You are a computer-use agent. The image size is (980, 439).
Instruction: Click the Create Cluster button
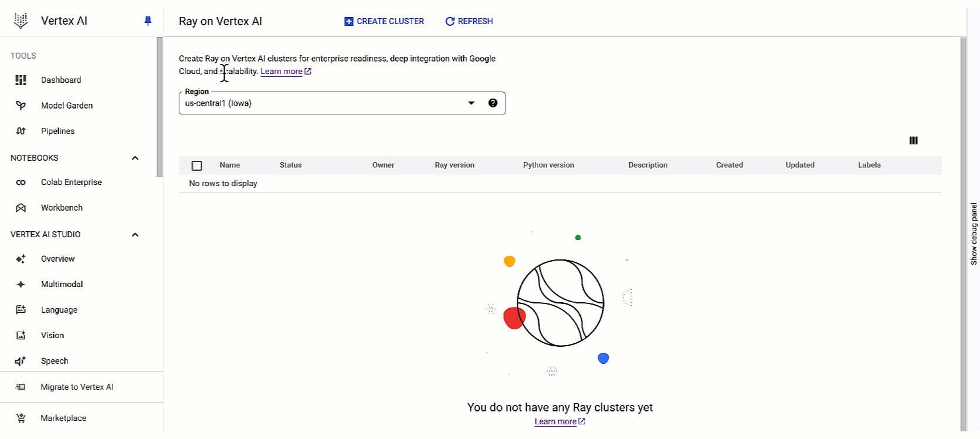384,21
